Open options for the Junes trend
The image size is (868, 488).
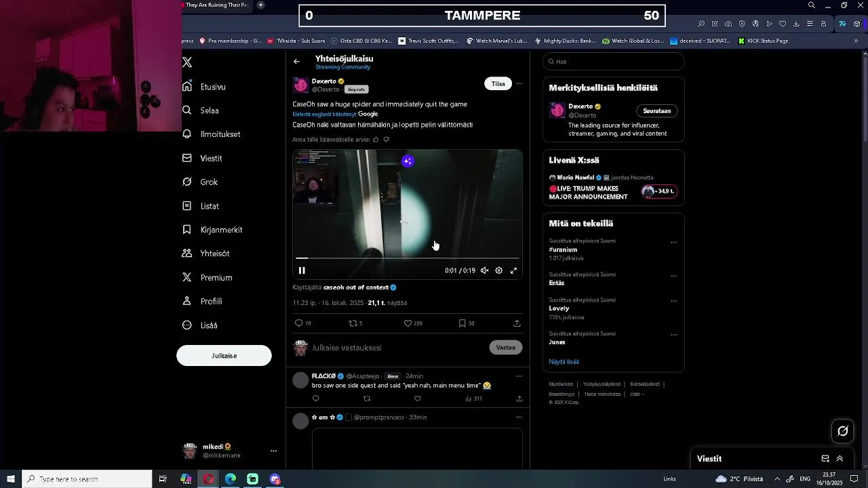tap(673, 335)
